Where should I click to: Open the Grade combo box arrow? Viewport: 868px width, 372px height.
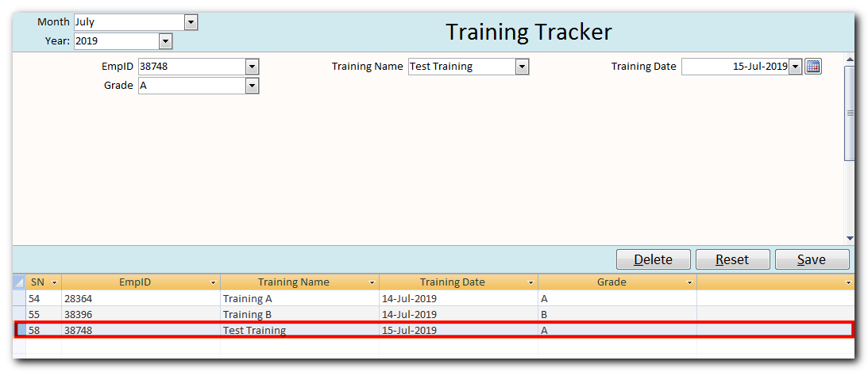point(252,86)
